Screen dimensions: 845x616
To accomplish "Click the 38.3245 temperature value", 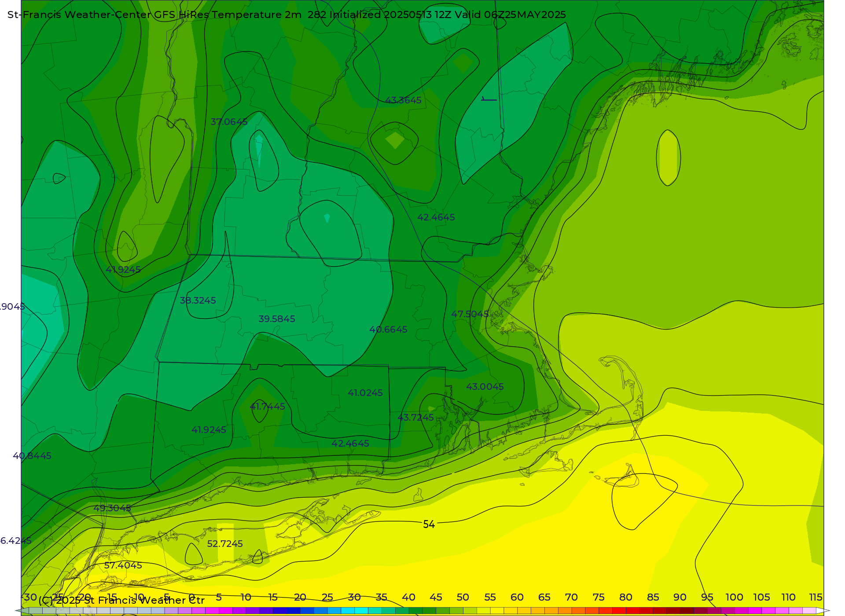I will [198, 301].
